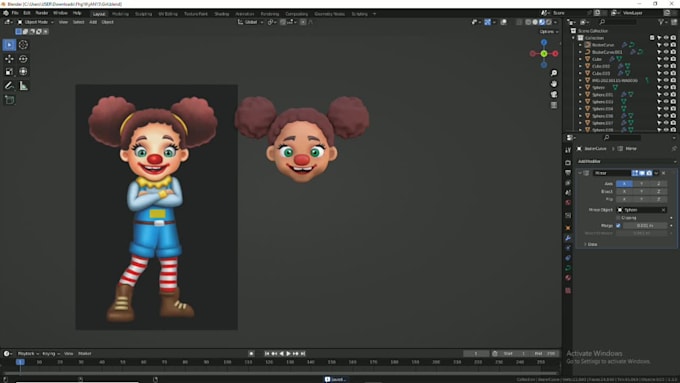Click the Blender logo menu icon
This screenshot has width=680, height=383.
coord(6,13)
